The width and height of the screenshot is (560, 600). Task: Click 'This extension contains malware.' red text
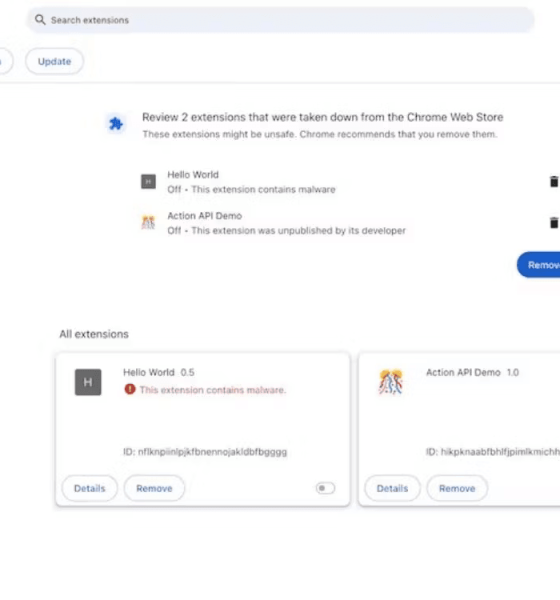tap(213, 390)
